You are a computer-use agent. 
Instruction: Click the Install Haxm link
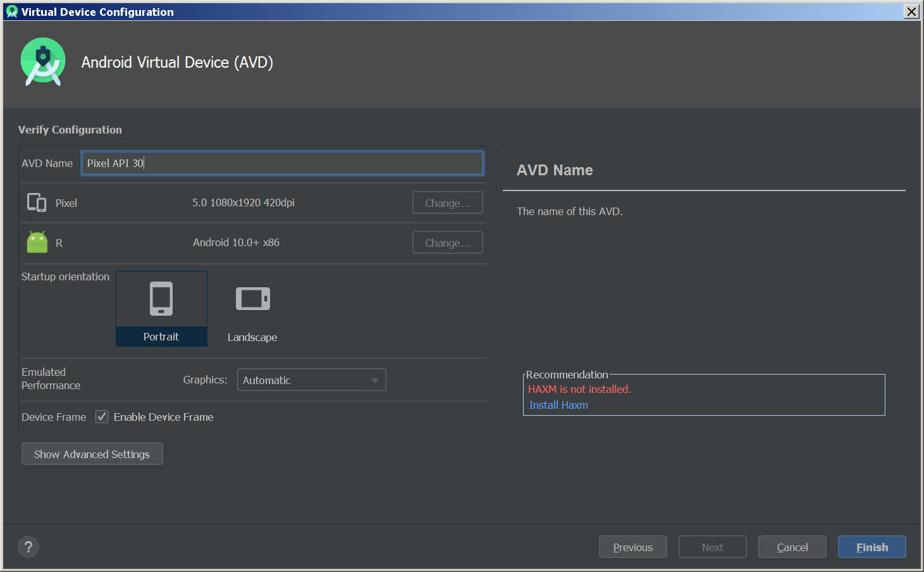558,405
